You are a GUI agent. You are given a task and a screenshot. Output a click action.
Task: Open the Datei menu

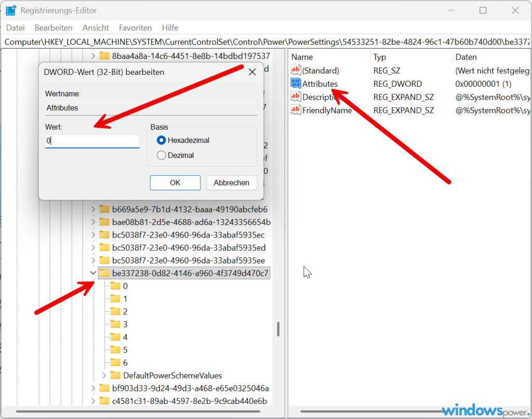[x=15, y=28]
